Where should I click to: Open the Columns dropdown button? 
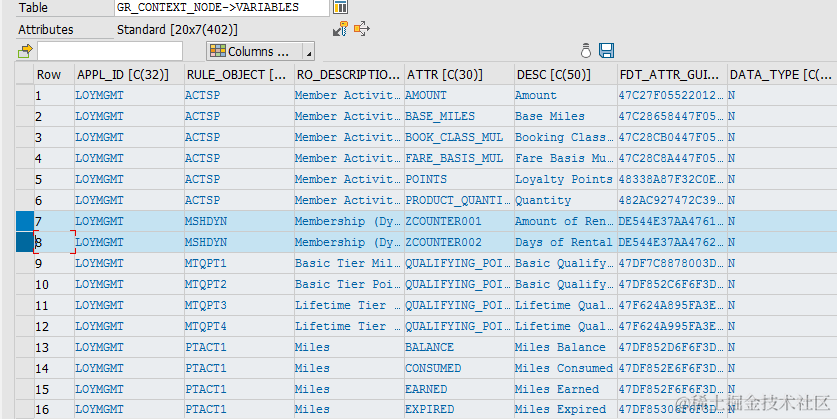pos(260,51)
